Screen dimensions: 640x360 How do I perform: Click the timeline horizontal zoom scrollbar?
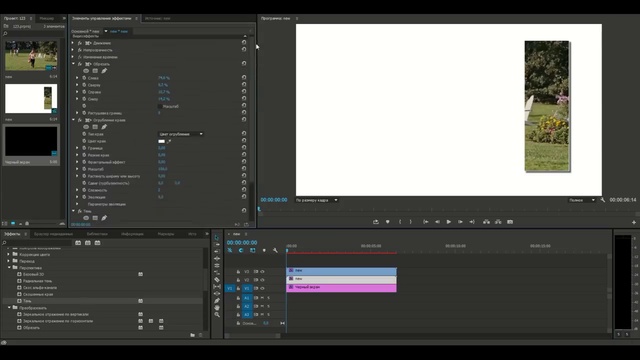252,336
